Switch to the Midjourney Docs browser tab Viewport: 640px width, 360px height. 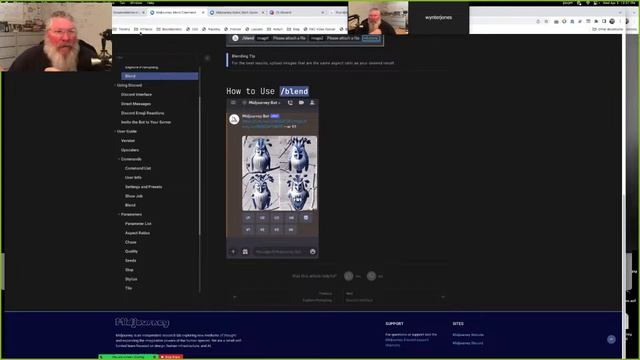click(x=237, y=13)
